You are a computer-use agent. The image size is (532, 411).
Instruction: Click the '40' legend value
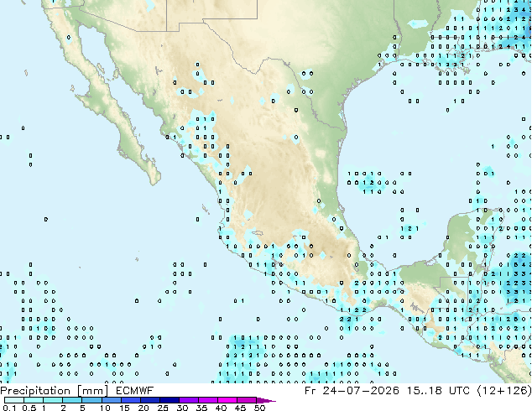(x=221, y=408)
